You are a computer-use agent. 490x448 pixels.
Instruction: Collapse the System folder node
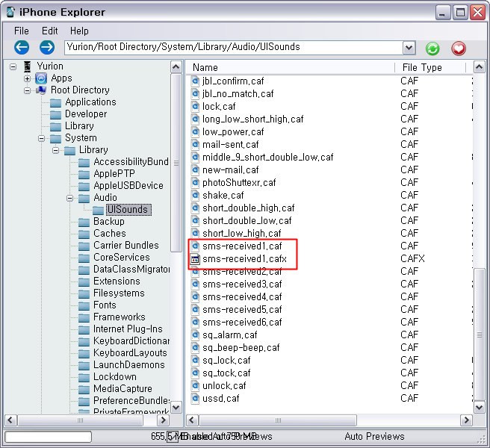tap(41, 138)
